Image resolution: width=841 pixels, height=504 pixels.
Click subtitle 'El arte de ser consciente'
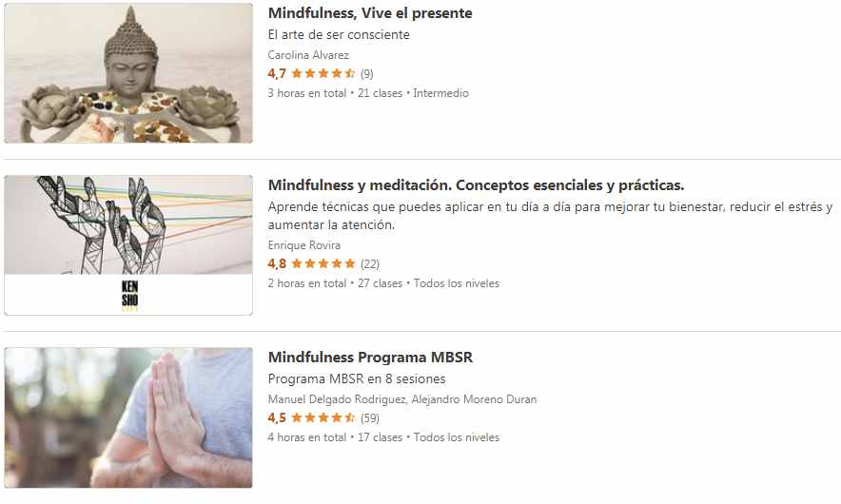click(339, 34)
